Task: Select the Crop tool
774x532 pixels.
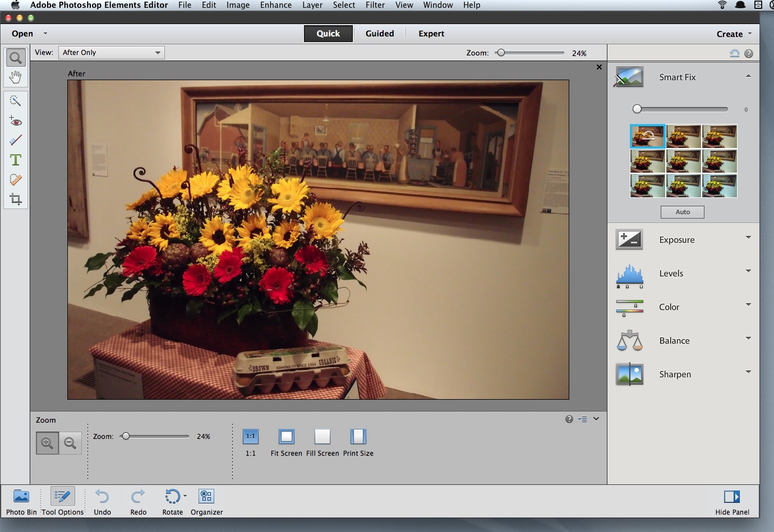Action: (15, 200)
